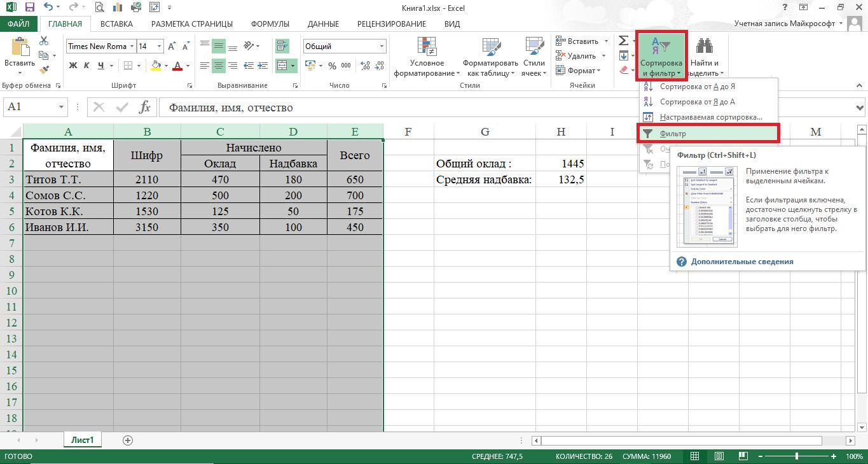The height and width of the screenshot is (464, 868).
Task: Decrease font size with the smaller A icon
Action: [186, 46]
